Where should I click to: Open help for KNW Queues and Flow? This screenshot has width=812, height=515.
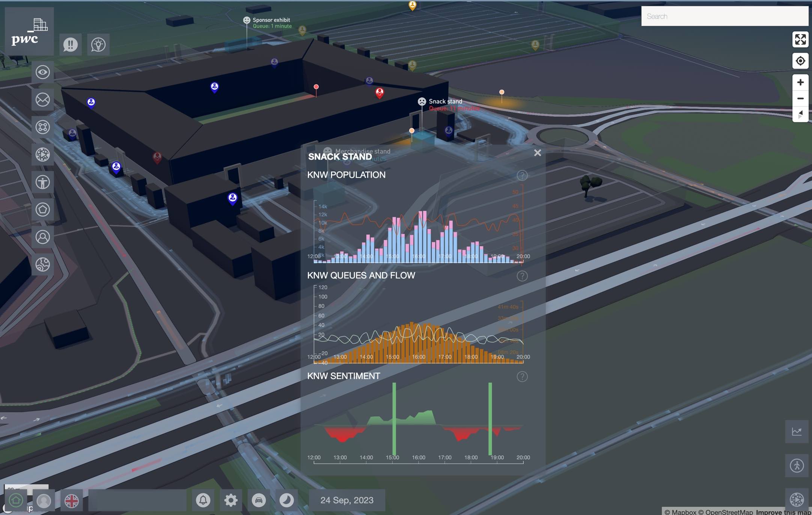[522, 276]
